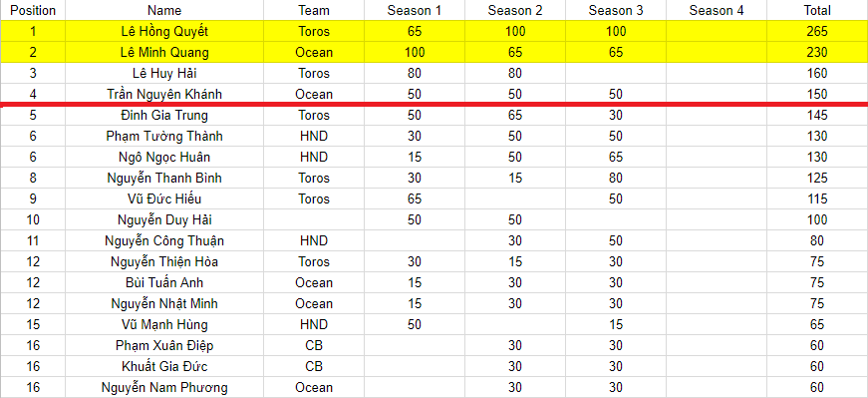Click Nguyễn Thanh Bình's total of 125
This screenshot has width=868, height=398.
click(x=817, y=178)
